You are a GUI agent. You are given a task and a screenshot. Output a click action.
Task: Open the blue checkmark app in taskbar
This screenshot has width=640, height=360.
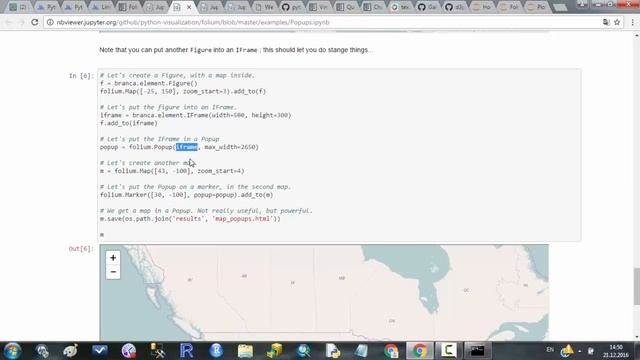[x=100, y=351]
